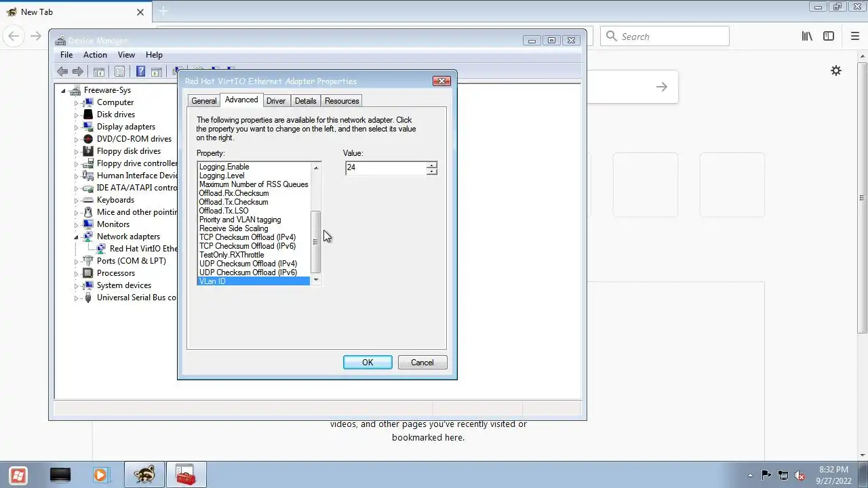Viewport: 868px width, 488px height.
Task: Open the browser library icon
Action: coord(807,37)
